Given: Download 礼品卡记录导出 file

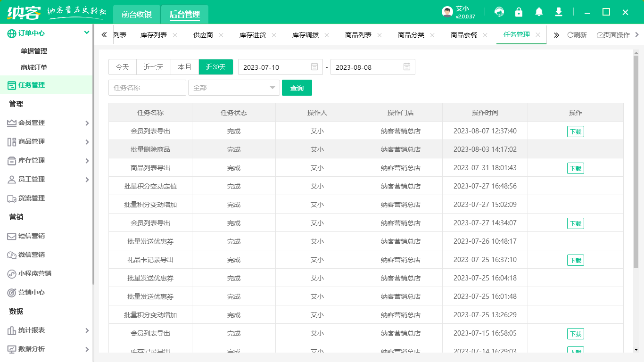Looking at the screenshot, I should click(576, 260).
